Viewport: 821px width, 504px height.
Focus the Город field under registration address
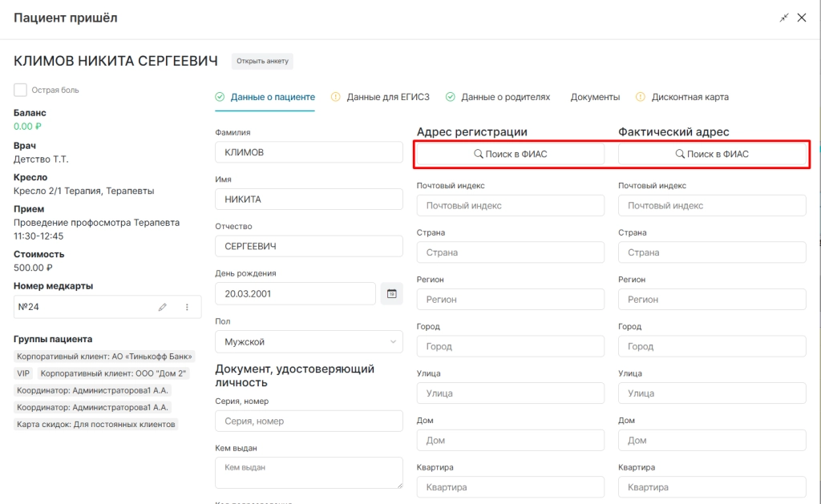click(511, 346)
